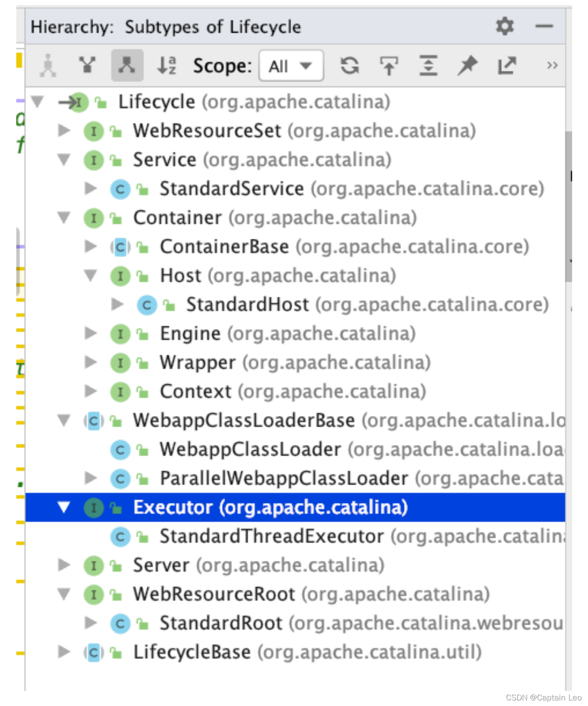Collapse the WebappClassLoaderBase node
This screenshot has width=588, height=706.
pyautogui.click(x=64, y=420)
